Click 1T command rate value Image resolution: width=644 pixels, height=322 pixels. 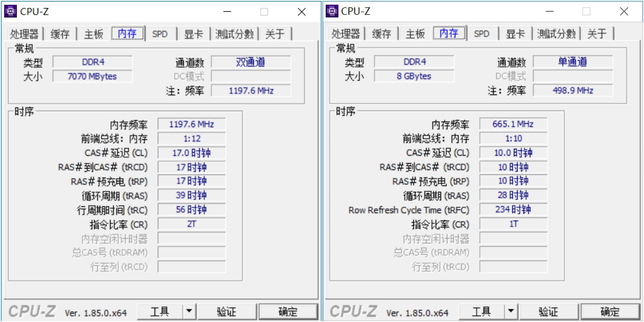(x=513, y=224)
